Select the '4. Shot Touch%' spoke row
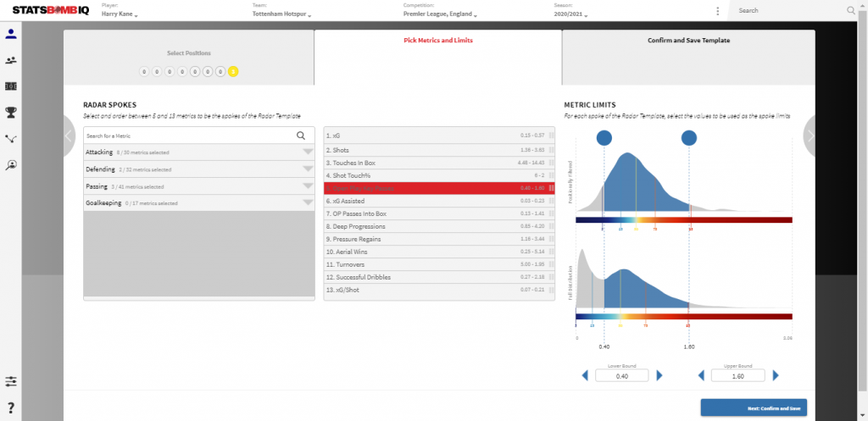Screen dimensions: 868x421 [439, 176]
